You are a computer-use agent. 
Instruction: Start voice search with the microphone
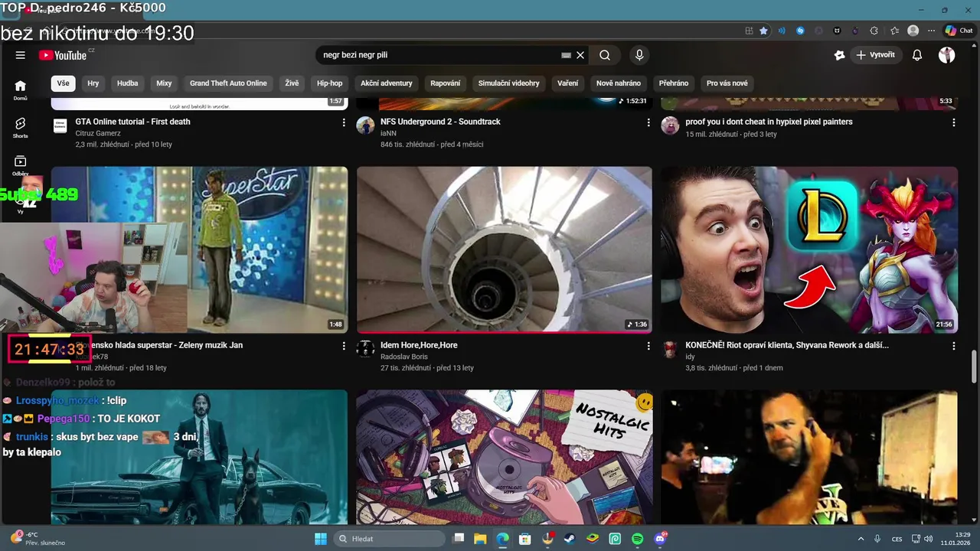point(639,55)
